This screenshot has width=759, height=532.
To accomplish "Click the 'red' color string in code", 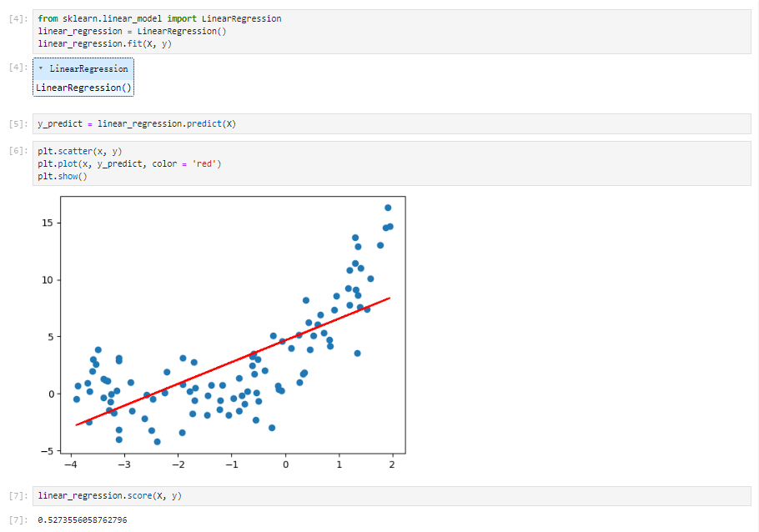I will [x=204, y=163].
